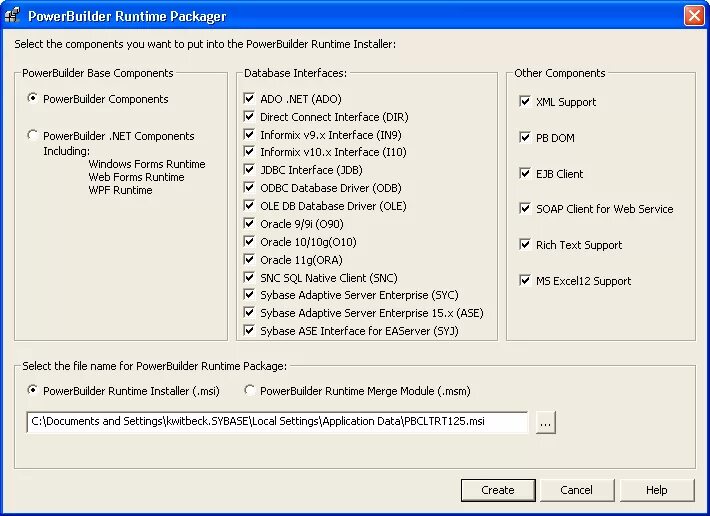
Task: Select PowerBuilder Runtime Installer (.msi) option
Action: pyautogui.click(x=34, y=391)
